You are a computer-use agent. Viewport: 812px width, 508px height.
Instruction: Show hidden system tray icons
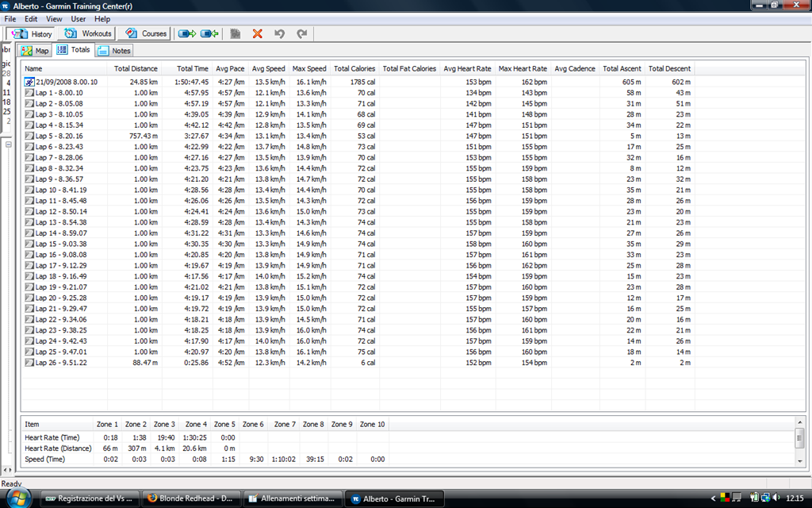(713, 498)
